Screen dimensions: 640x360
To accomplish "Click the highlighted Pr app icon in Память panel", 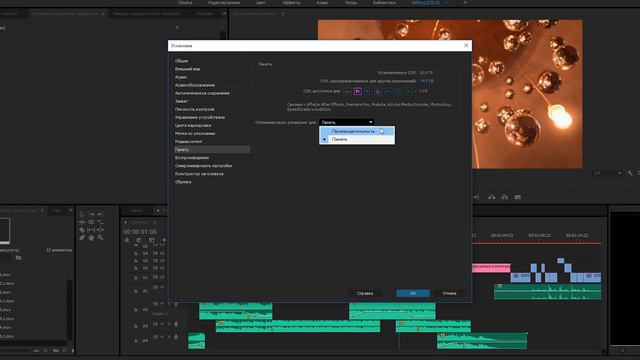I will pyautogui.click(x=358, y=91).
